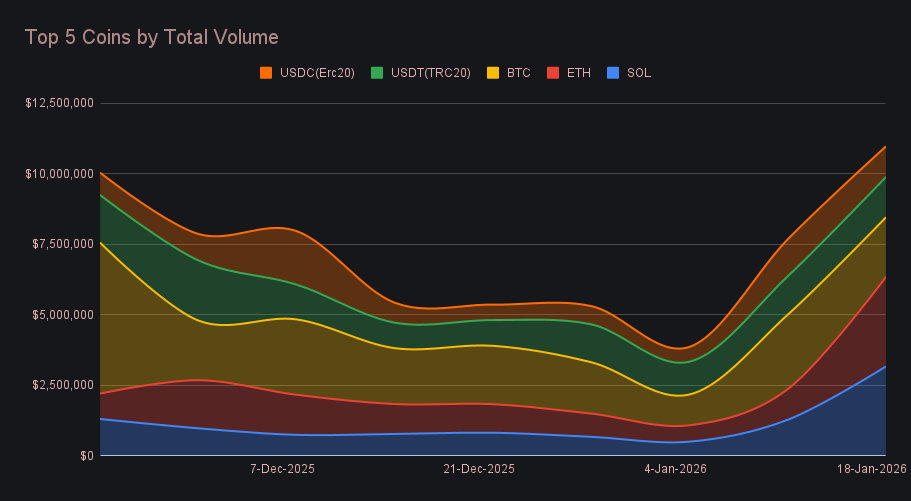The image size is (911, 501).
Task: Click the orange USDC(Erc20) legend swatch
Action: point(266,73)
